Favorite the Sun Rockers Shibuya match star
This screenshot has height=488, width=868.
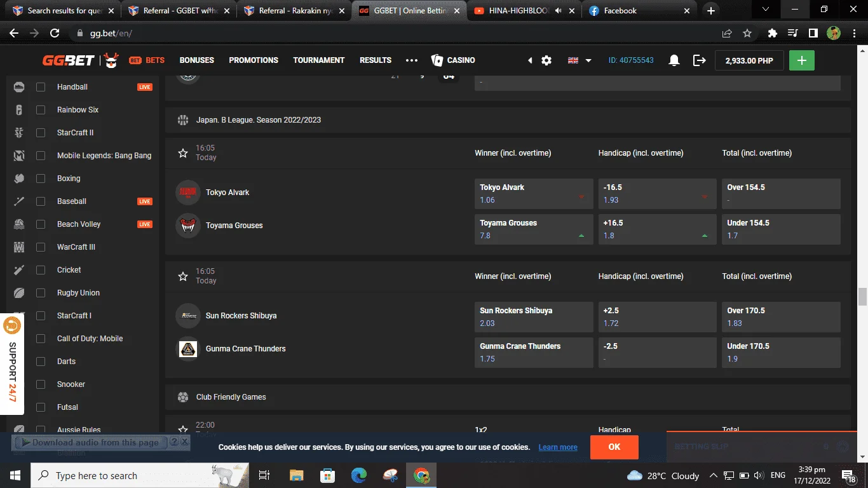(183, 276)
